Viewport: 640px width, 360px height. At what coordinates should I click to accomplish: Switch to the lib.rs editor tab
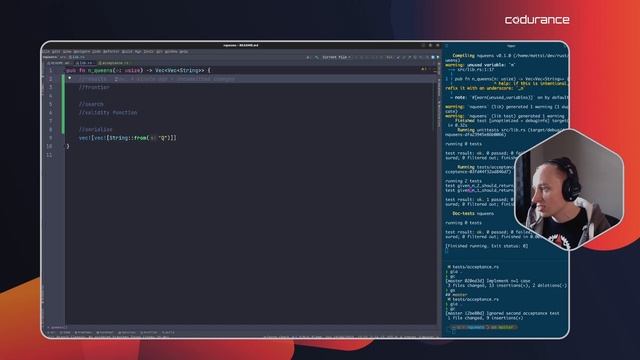pos(84,63)
